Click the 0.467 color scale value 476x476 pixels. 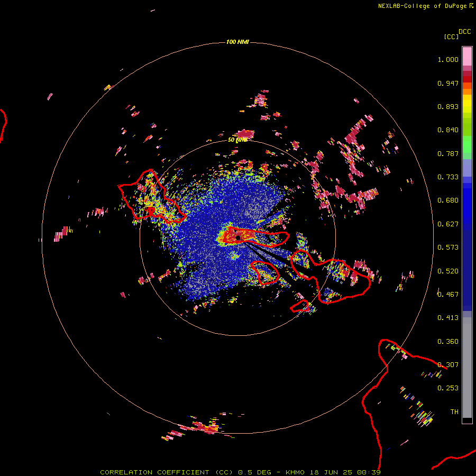click(448, 295)
